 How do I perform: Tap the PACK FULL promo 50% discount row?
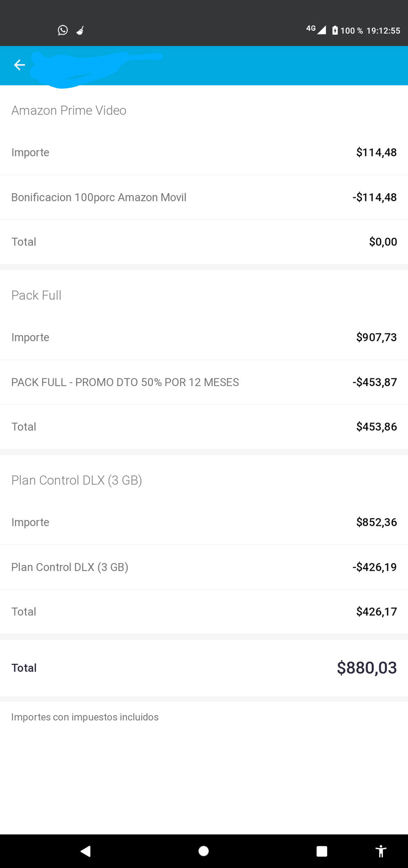click(x=125, y=382)
